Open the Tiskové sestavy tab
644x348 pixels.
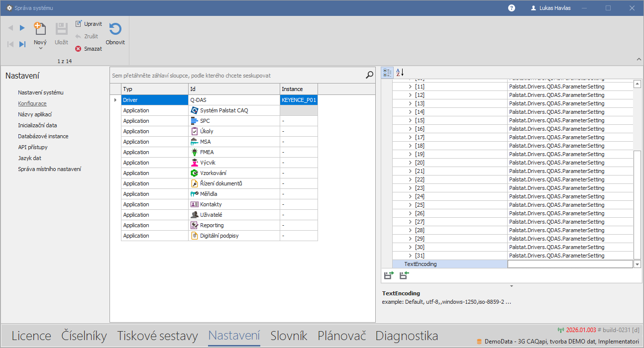[158, 336]
